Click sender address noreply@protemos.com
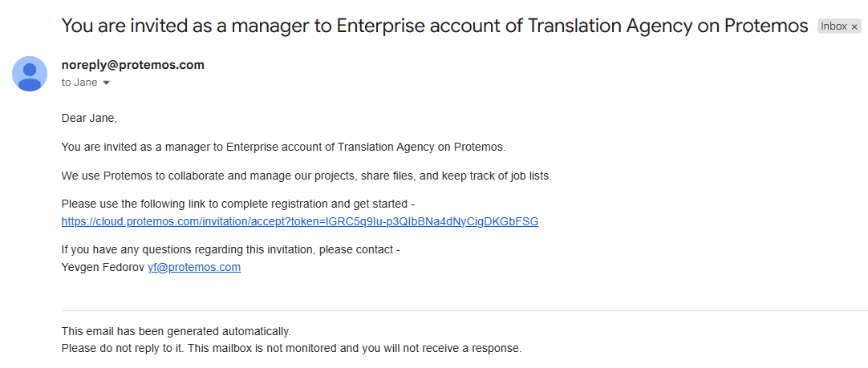Viewport: 868px width, 368px height. (x=133, y=65)
